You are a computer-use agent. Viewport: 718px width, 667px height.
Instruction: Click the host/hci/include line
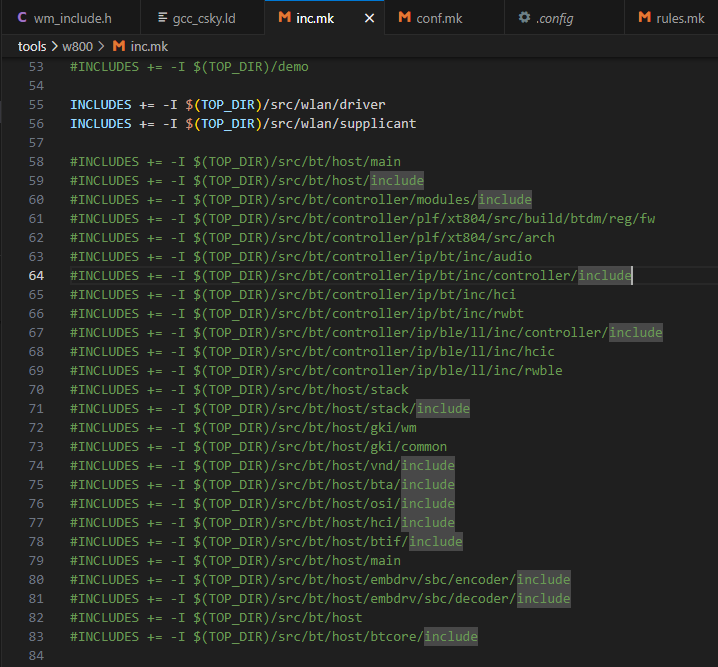pos(262,523)
